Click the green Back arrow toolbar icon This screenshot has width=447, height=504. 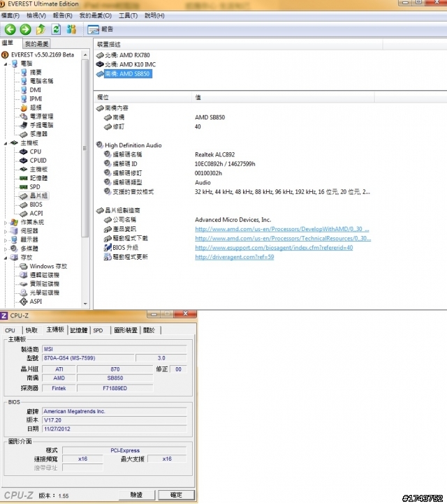point(10,29)
